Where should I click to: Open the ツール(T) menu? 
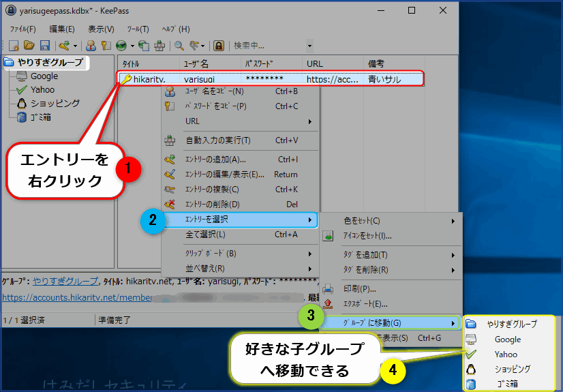click(138, 29)
